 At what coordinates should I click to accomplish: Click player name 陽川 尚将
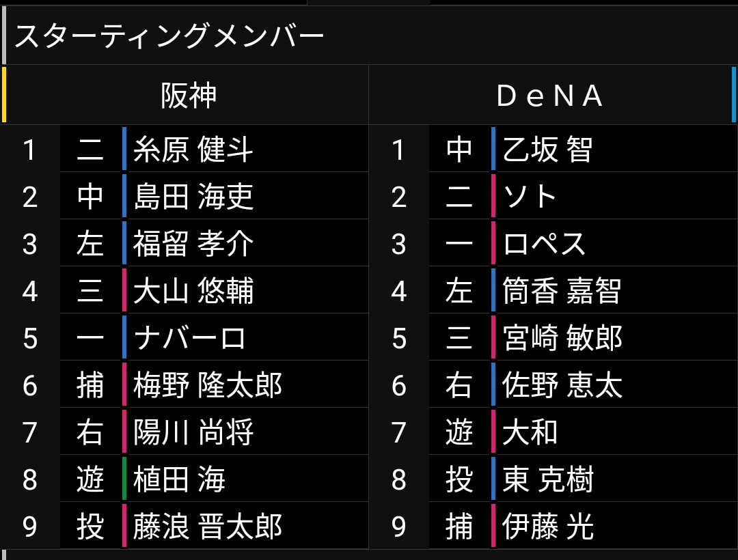pyautogui.click(x=193, y=432)
